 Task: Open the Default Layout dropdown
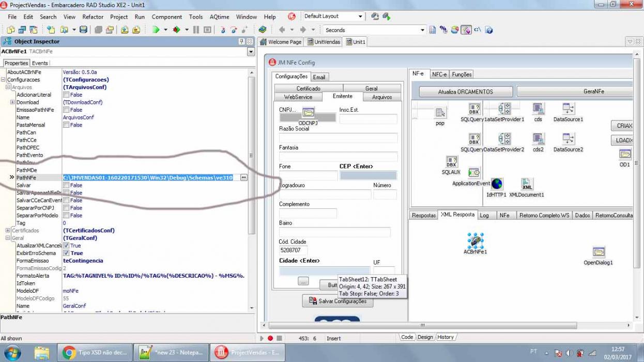point(360,17)
